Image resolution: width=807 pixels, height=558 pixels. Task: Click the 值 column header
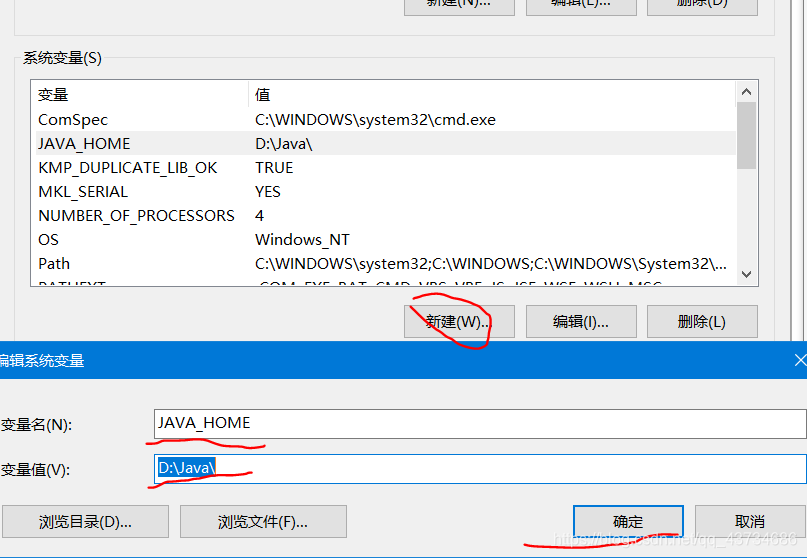pyautogui.click(x=492, y=95)
